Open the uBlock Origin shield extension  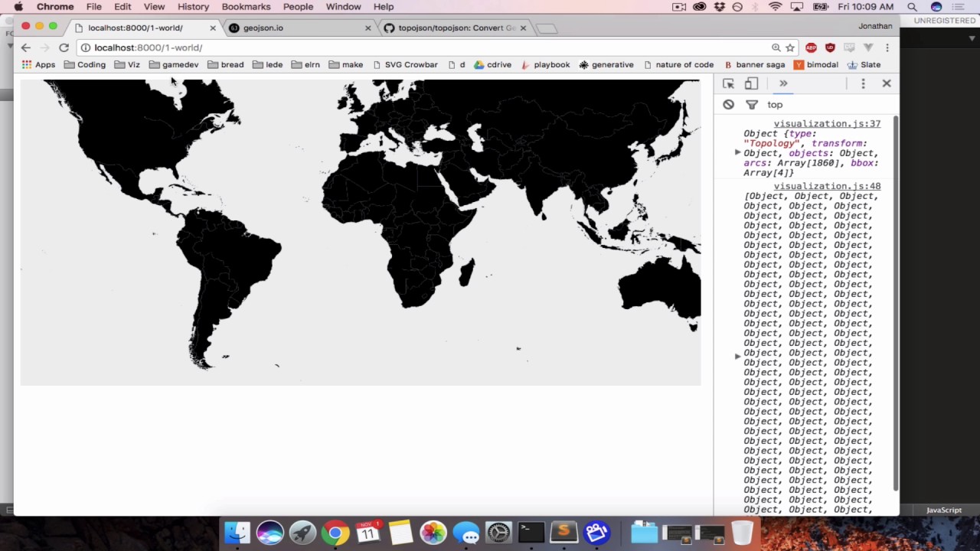[830, 47]
